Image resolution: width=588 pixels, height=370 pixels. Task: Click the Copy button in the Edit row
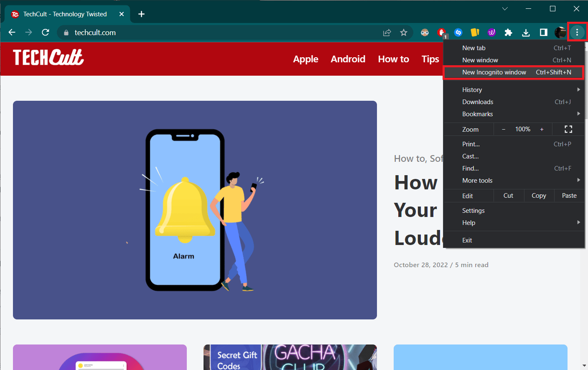coord(539,195)
